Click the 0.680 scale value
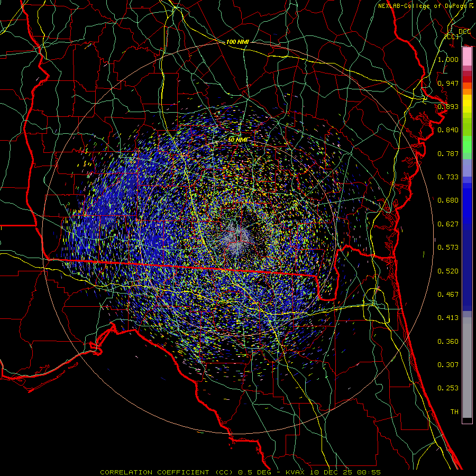476x476 pixels. pos(448,200)
